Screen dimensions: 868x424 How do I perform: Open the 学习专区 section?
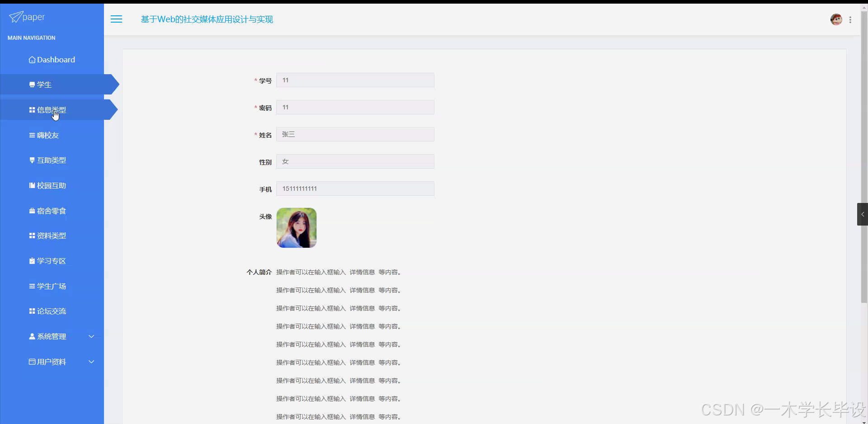(51, 260)
